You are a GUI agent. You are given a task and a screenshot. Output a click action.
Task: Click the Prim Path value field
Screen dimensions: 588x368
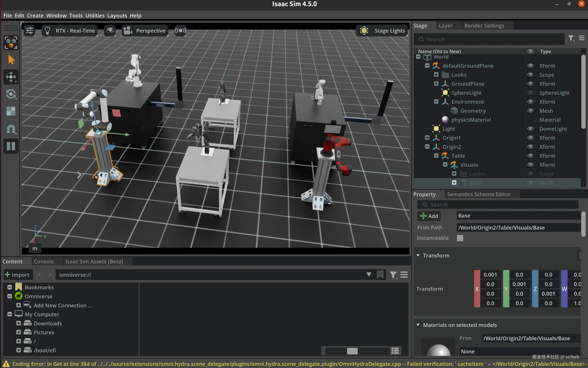518,228
